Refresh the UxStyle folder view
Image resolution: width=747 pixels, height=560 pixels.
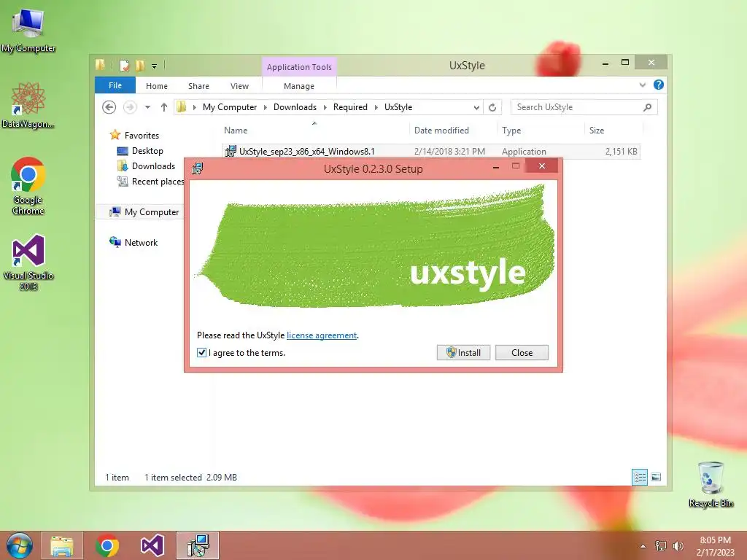tap(492, 107)
